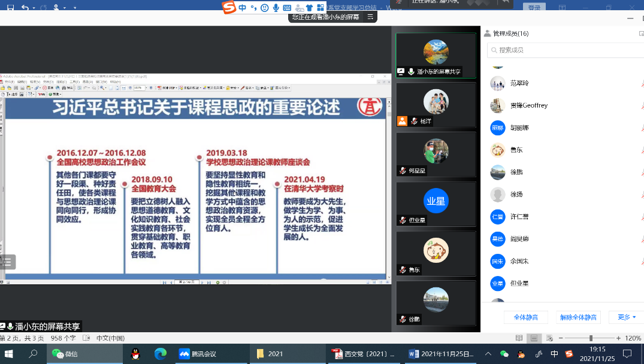Click the Word save icon

coord(10,7)
